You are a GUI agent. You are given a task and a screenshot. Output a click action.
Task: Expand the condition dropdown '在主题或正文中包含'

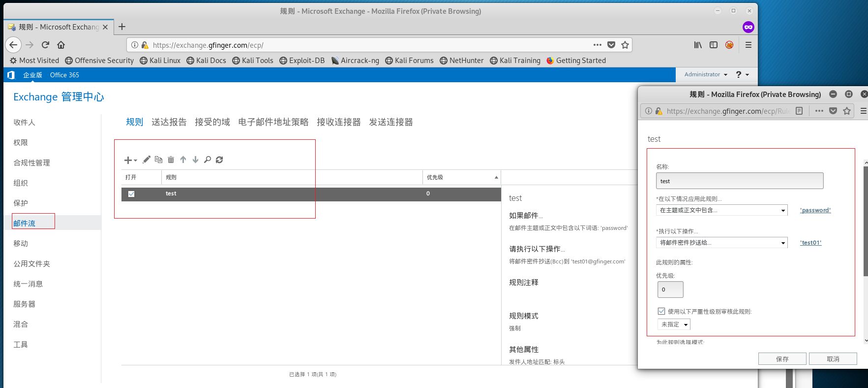pyautogui.click(x=722, y=210)
